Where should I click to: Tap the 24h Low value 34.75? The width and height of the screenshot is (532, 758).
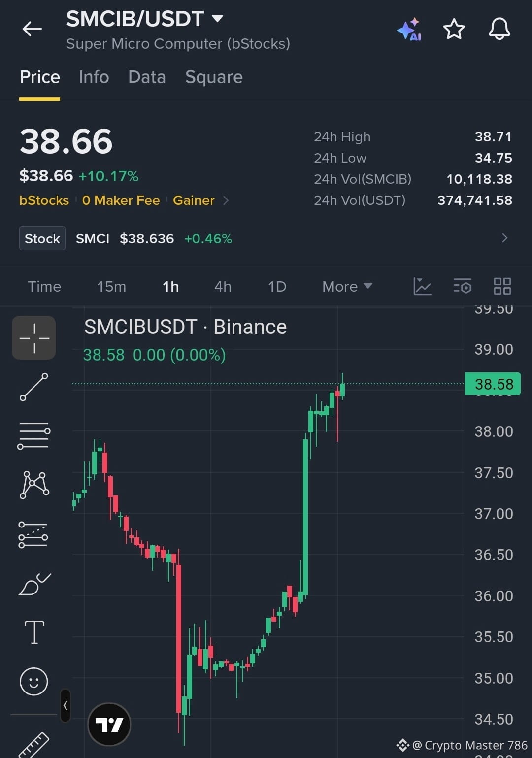click(493, 158)
